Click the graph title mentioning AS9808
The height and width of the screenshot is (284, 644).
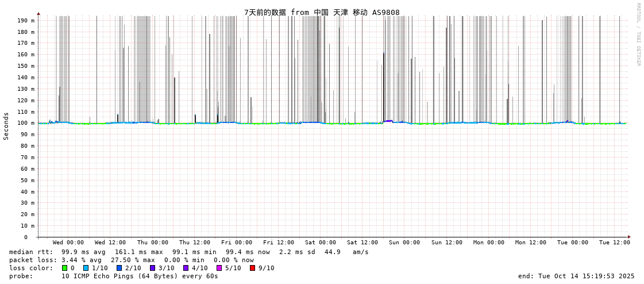tap(322, 12)
